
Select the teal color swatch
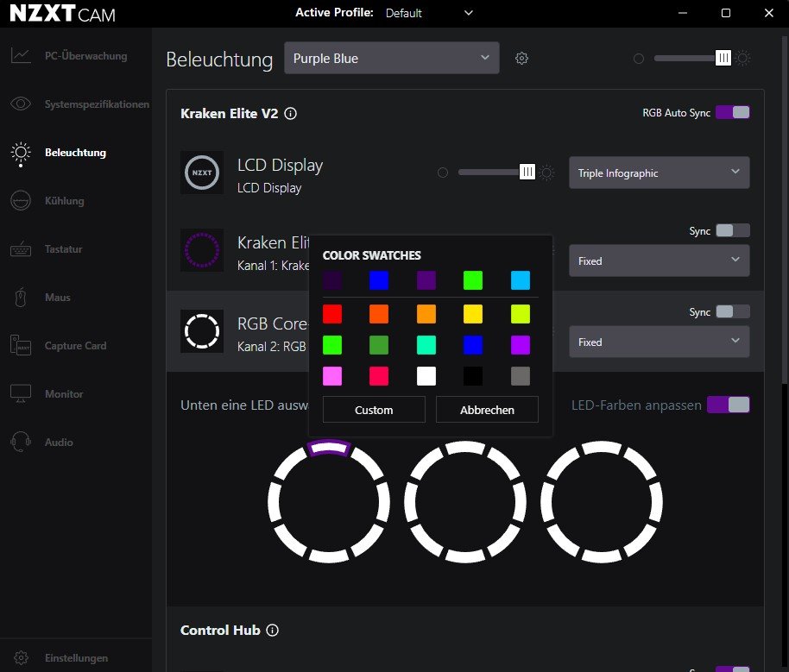(x=426, y=345)
